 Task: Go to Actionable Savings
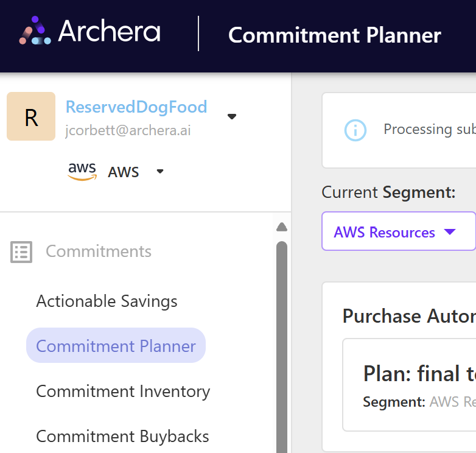pyautogui.click(x=107, y=301)
